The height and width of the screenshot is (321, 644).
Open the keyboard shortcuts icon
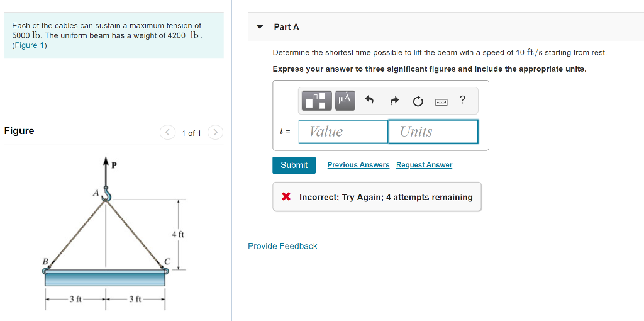(x=441, y=101)
